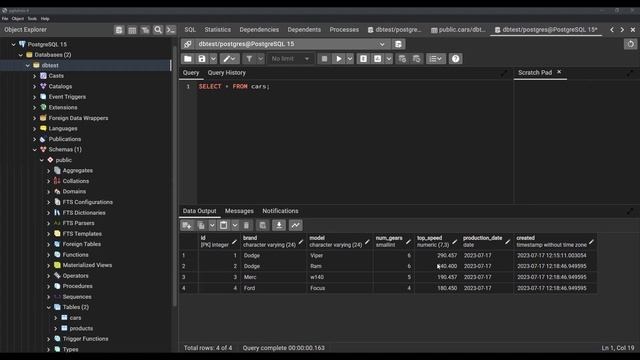Add a row with the Add Row icon
Viewport: 640px width, 360px height.
tap(187, 225)
